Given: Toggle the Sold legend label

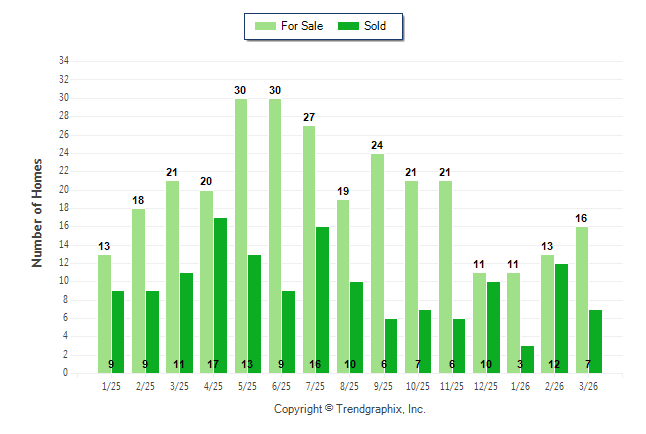Looking at the screenshot, I should (x=375, y=26).
